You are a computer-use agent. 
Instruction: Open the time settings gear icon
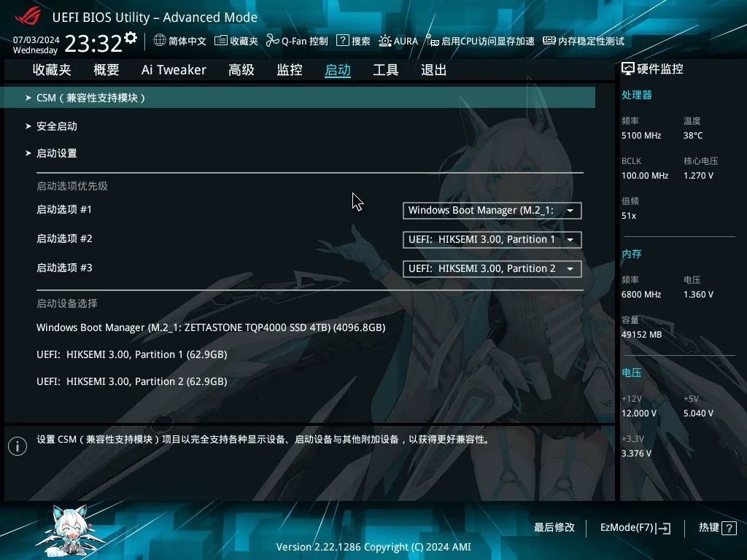pyautogui.click(x=131, y=37)
